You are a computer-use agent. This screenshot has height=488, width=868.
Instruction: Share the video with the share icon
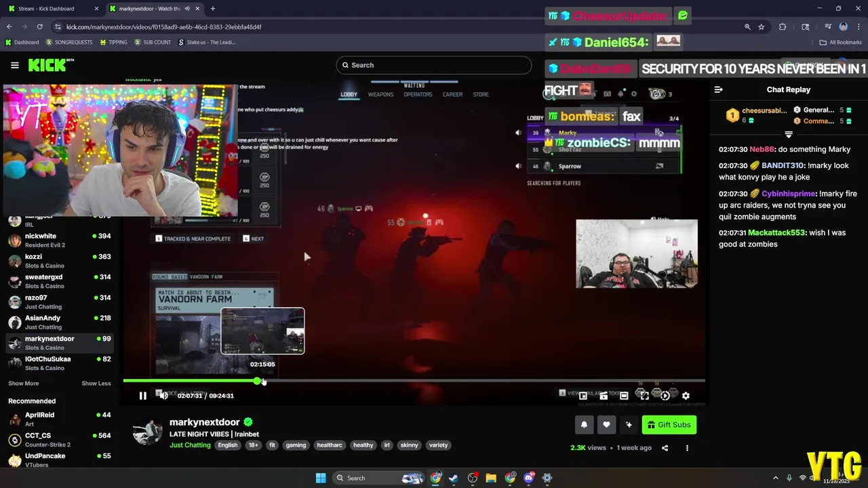(665, 448)
